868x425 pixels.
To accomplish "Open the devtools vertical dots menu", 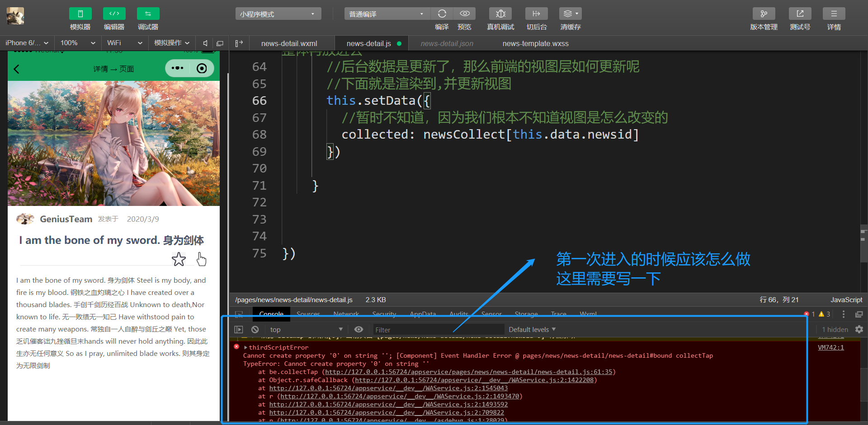I will point(844,314).
